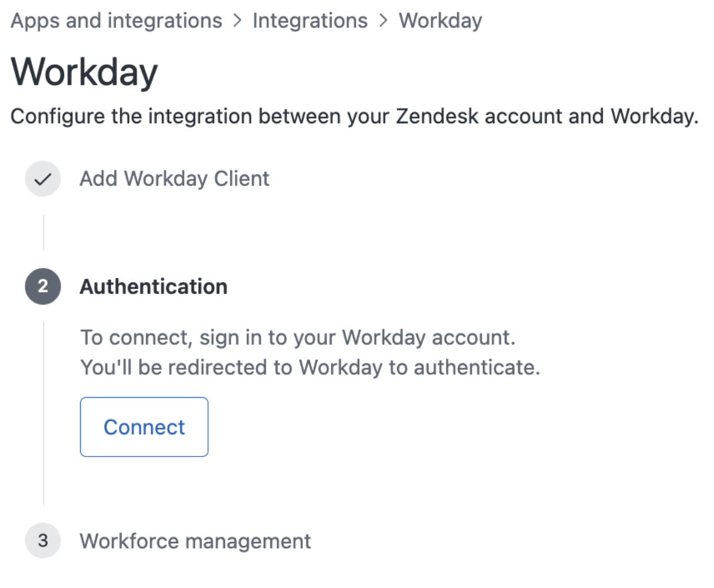Select the Authentication step label
This screenshot has height=588, width=714.
click(x=154, y=286)
